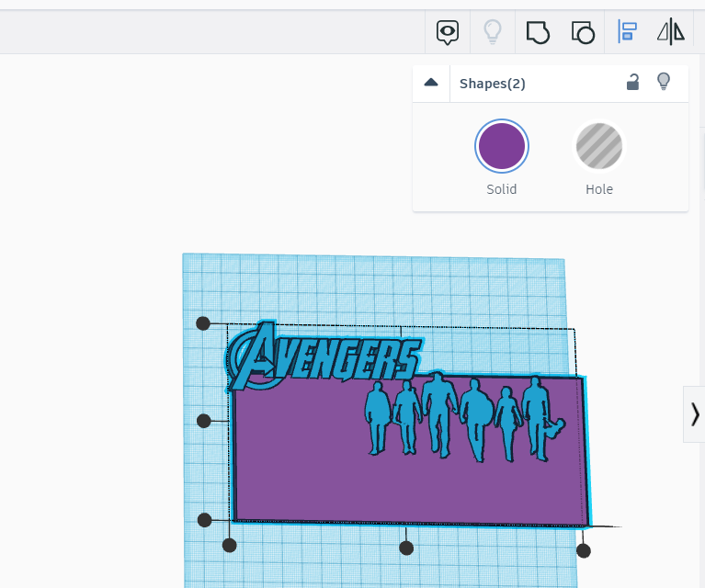Screen dimensions: 705x588
Task: Click bottom-left vertical align handle dot
Action: 205,520
